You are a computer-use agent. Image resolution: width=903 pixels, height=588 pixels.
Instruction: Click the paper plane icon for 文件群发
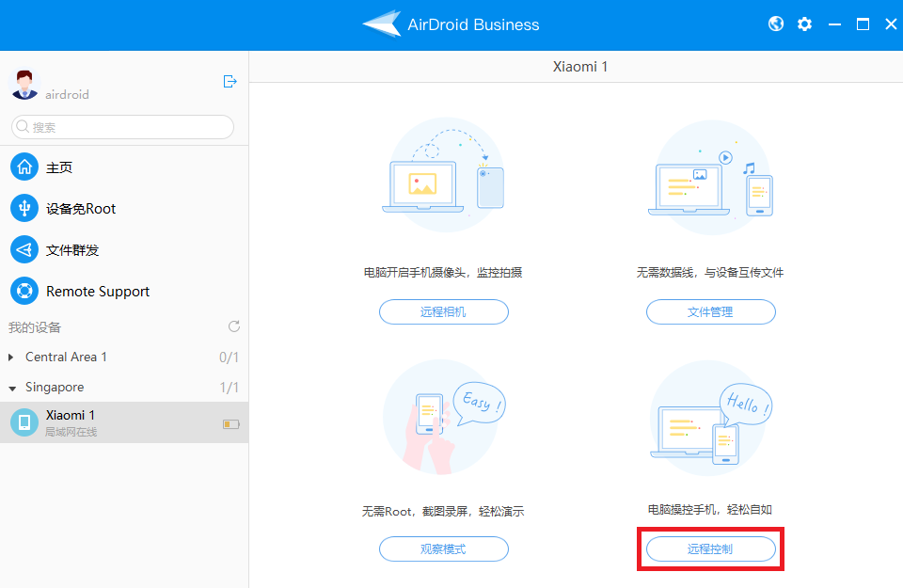pyautogui.click(x=24, y=249)
